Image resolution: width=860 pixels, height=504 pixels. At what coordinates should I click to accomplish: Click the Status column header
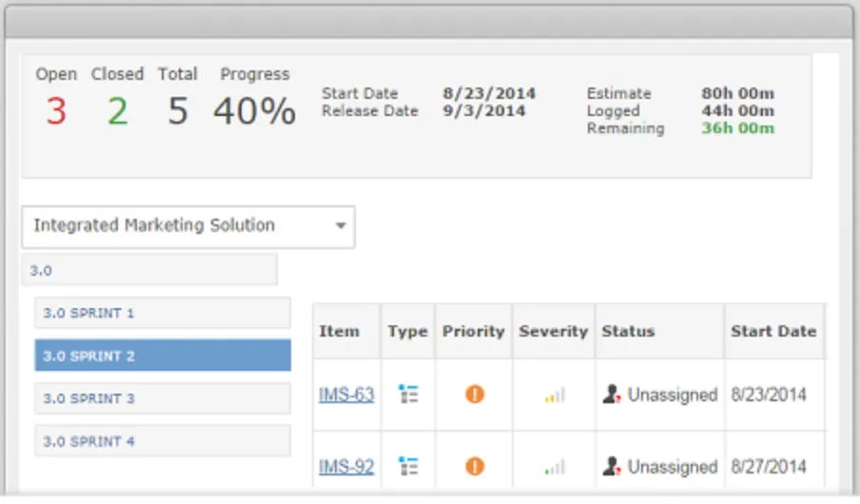(628, 331)
